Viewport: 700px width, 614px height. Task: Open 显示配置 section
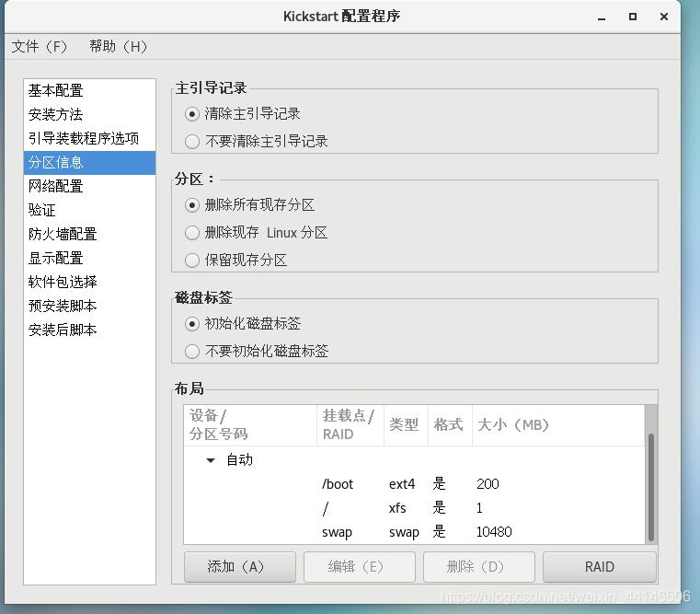pos(89,258)
